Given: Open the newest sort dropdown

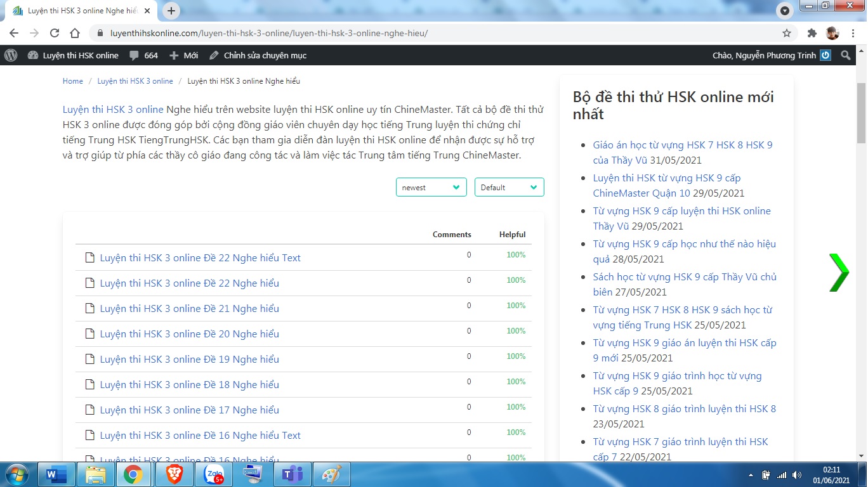Looking at the screenshot, I should tap(431, 187).
